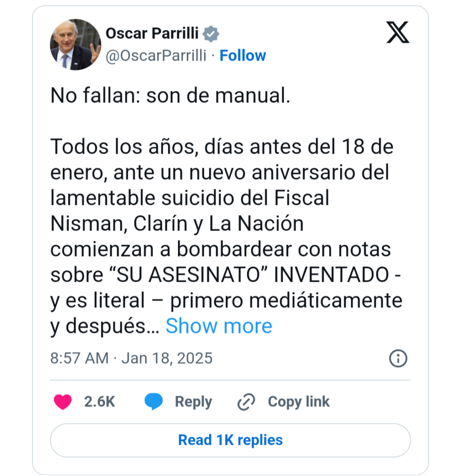
Task: Expand the tweet with Show more
Action: coord(218,326)
